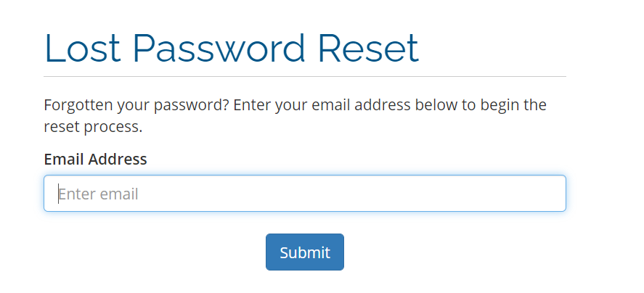
Task: Click the word "Submit" on the button
Action: pyautogui.click(x=304, y=252)
